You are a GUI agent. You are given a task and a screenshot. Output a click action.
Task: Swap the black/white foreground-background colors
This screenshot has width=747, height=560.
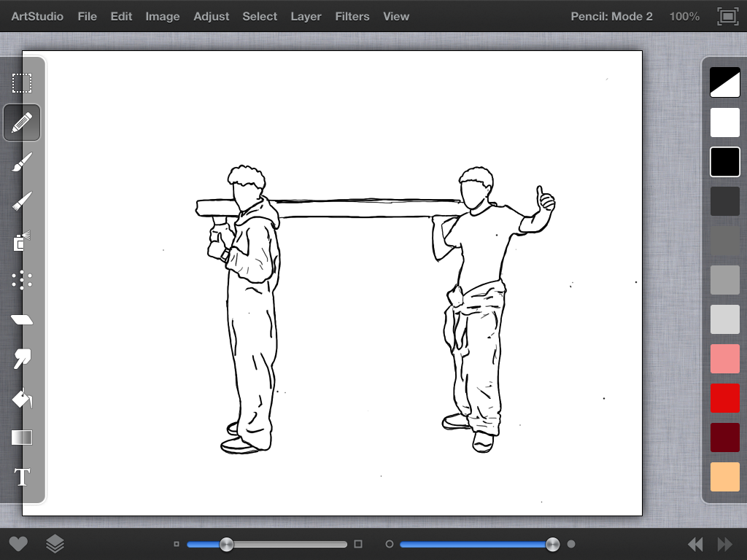point(724,83)
